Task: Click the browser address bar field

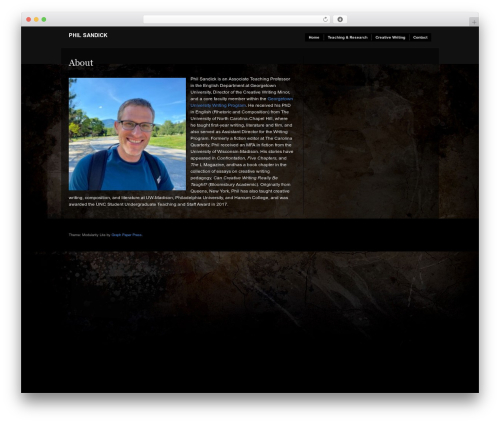Action: tap(236, 19)
